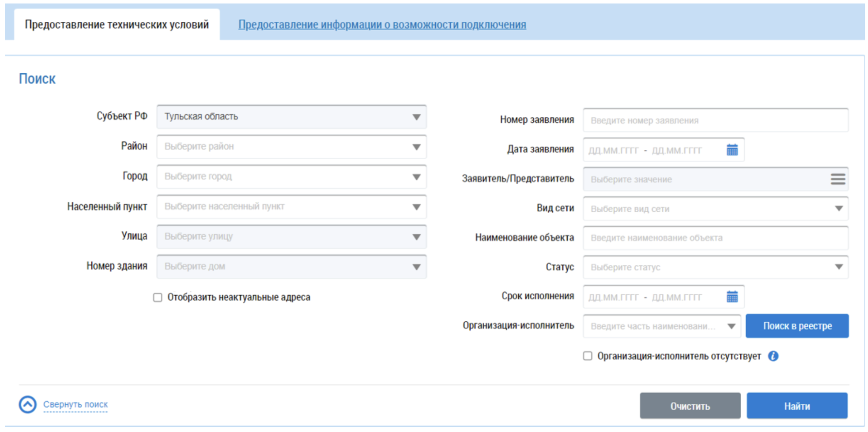Expand Организация-исполнитель combo box

tap(731, 326)
